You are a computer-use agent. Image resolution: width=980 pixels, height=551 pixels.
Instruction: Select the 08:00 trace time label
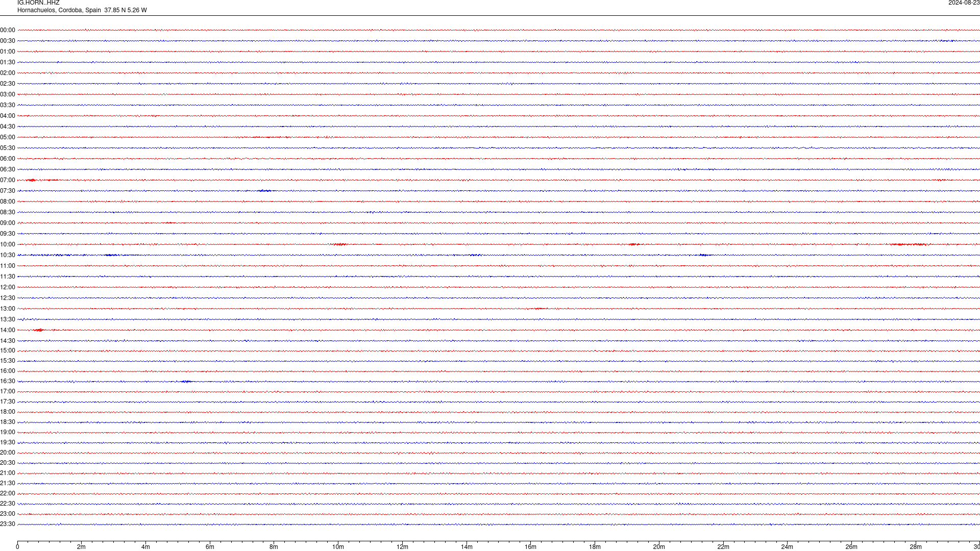pos(8,202)
